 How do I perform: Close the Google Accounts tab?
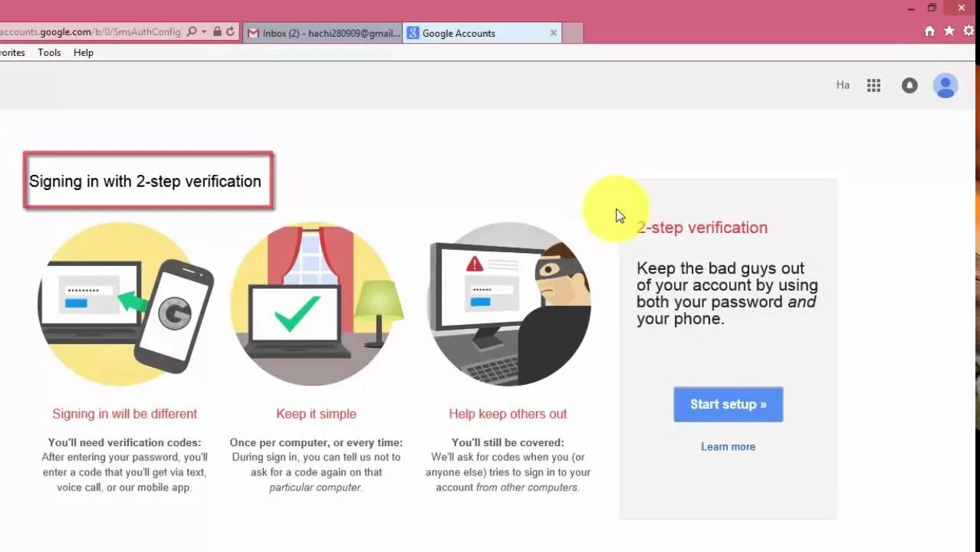554,33
